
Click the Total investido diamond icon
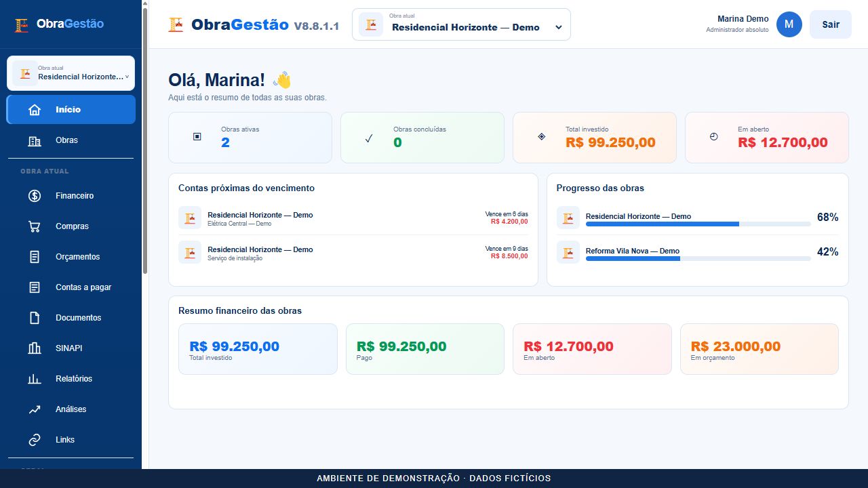pos(541,136)
